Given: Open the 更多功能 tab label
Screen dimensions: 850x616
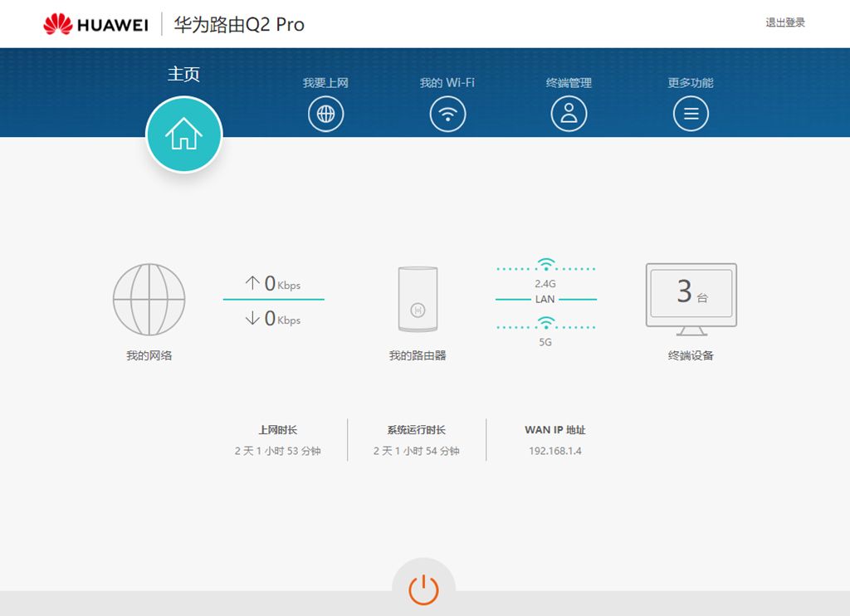Looking at the screenshot, I should [691, 83].
